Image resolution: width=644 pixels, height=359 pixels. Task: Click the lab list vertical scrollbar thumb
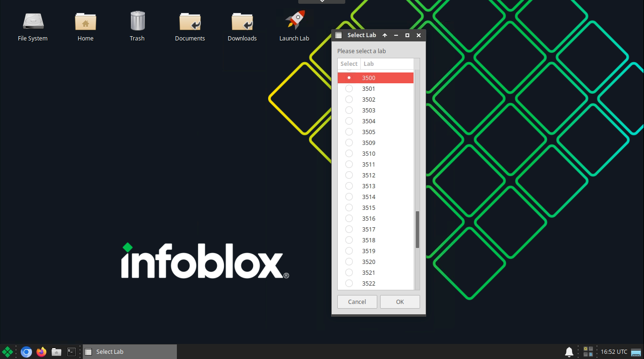pyautogui.click(x=417, y=230)
